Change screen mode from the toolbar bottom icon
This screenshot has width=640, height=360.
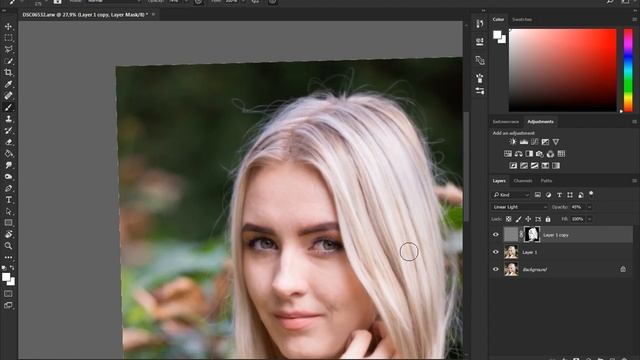point(8,305)
